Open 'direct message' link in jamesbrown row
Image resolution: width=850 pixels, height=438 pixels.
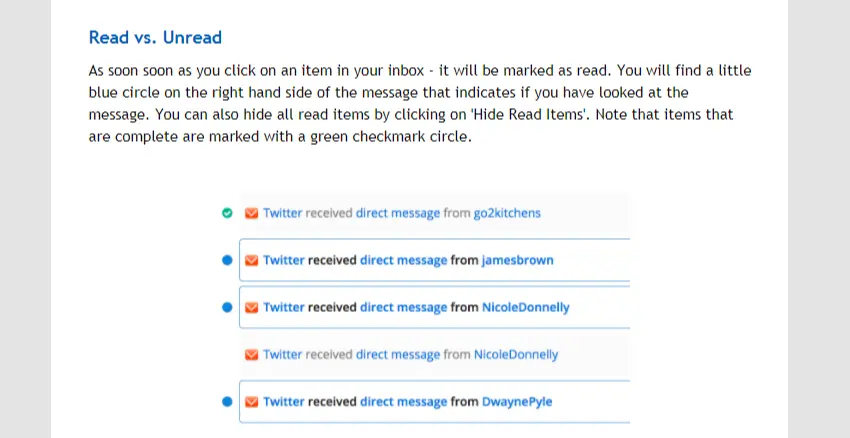(403, 260)
